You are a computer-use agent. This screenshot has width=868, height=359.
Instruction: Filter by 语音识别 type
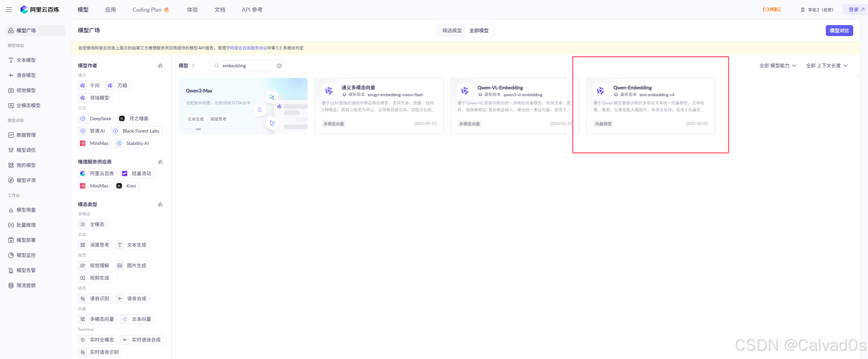click(x=95, y=299)
